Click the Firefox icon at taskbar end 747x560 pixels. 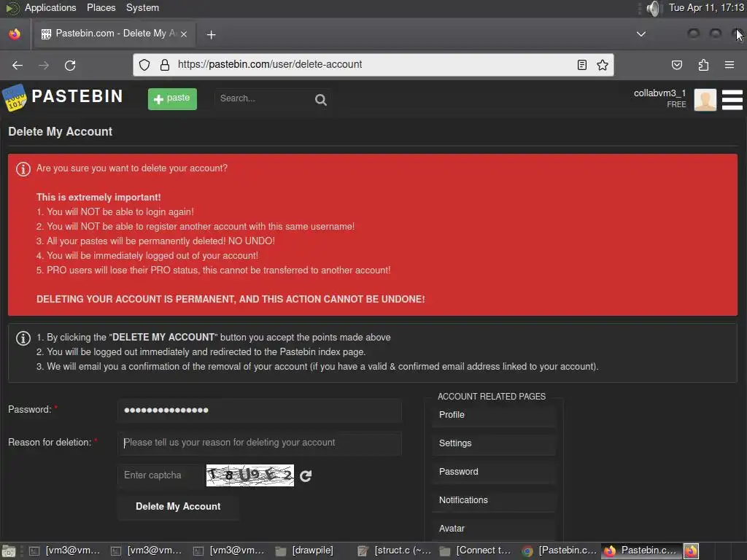[692, 551]
